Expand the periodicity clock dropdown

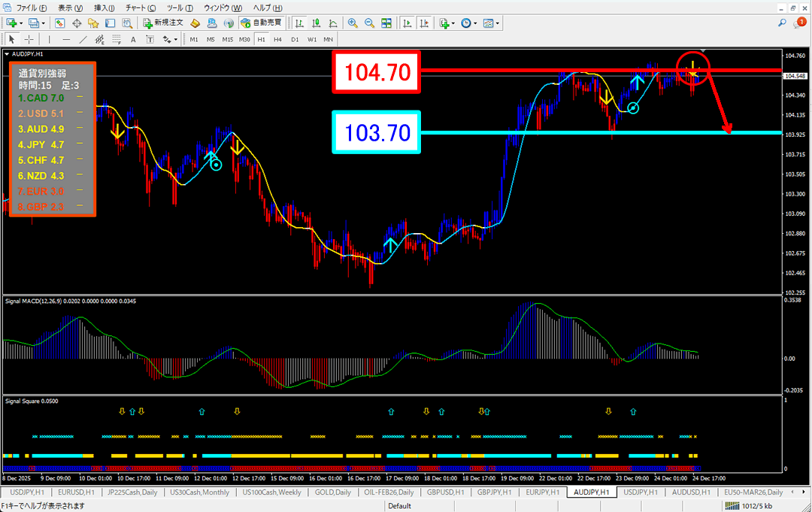click(x=475, y=23)
